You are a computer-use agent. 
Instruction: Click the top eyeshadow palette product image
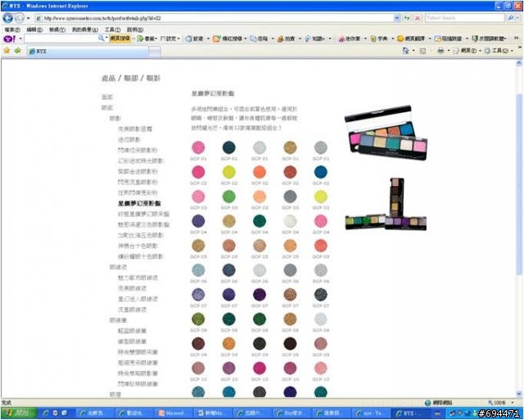click(x=386, y=133)
